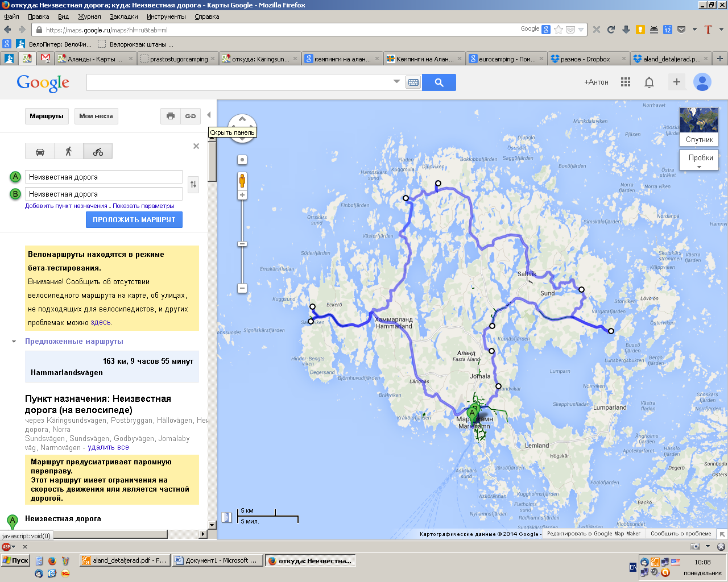Switch map to Спутник satellite view

coord(699,127)
